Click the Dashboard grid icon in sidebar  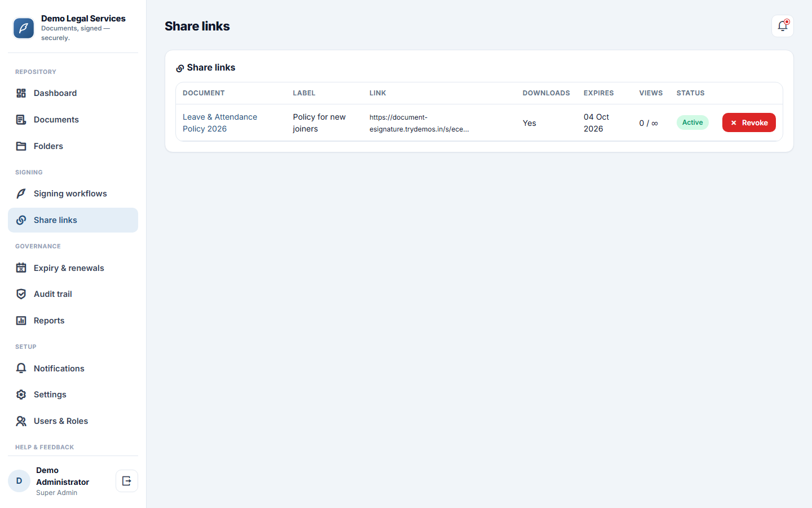[x=21, y=93]
